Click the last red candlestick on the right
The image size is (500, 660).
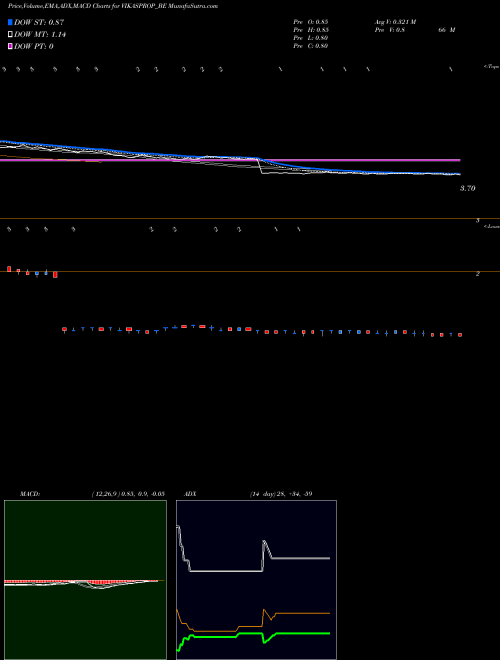(x=460, y=335)
